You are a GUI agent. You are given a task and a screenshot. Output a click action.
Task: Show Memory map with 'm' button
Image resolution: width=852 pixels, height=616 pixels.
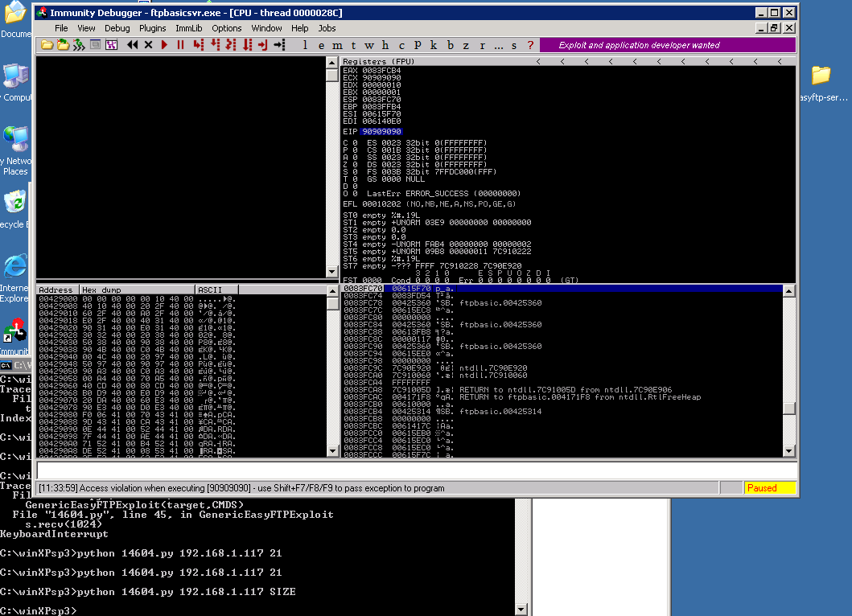click(337, 45)
